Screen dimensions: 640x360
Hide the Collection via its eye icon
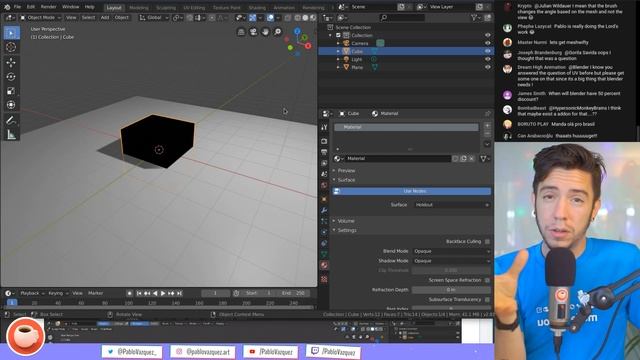tap(487, 36)
